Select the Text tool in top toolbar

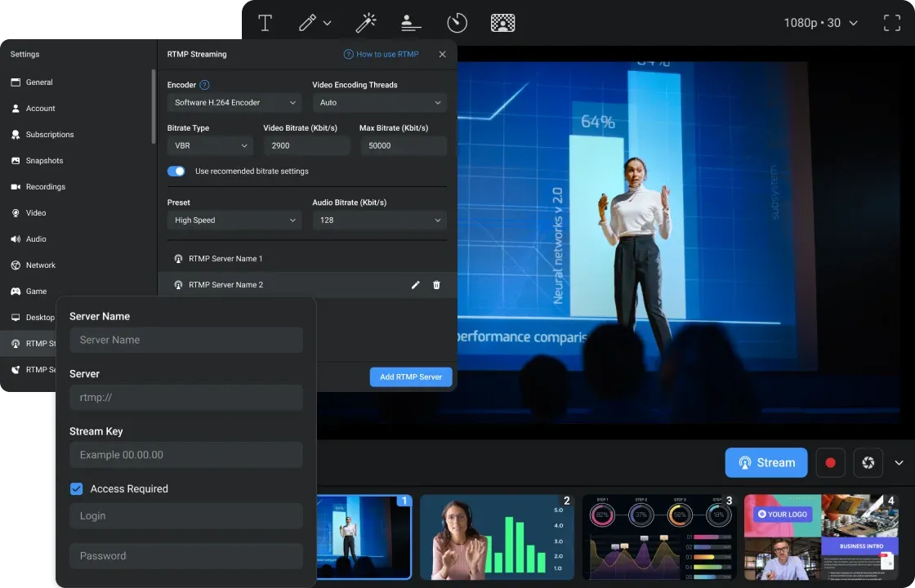coord(265,23)
